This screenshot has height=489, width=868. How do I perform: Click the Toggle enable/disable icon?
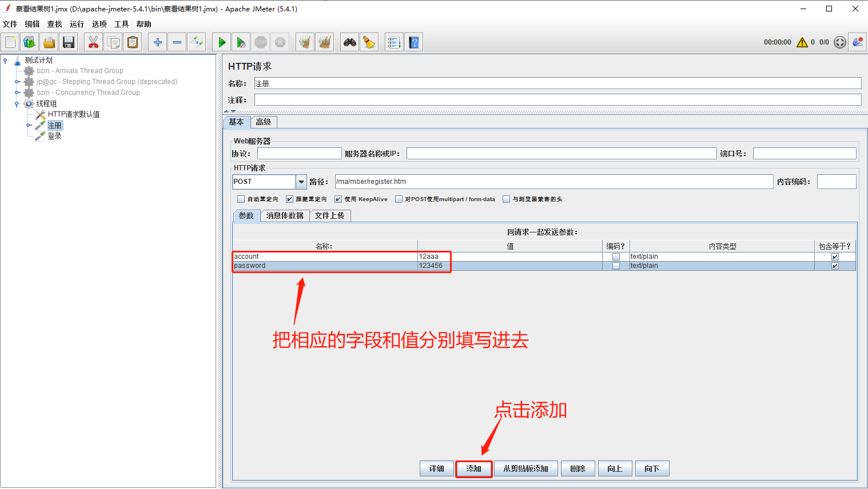click(x=197, y=42)
